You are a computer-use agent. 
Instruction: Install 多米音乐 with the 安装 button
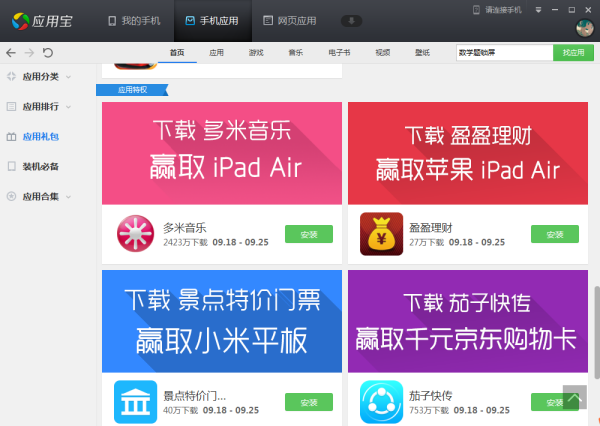[x=309, y=234]
